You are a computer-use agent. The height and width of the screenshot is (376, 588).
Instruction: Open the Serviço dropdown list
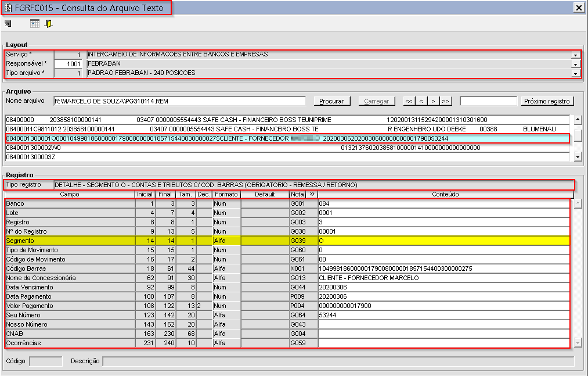[x=575, y=55]
